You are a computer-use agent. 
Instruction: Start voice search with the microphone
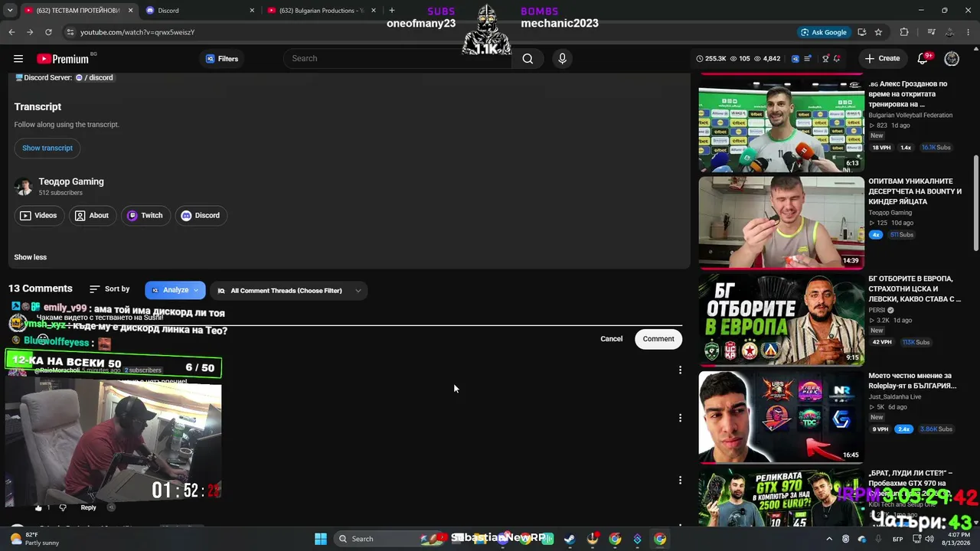[x=562, y=59]
